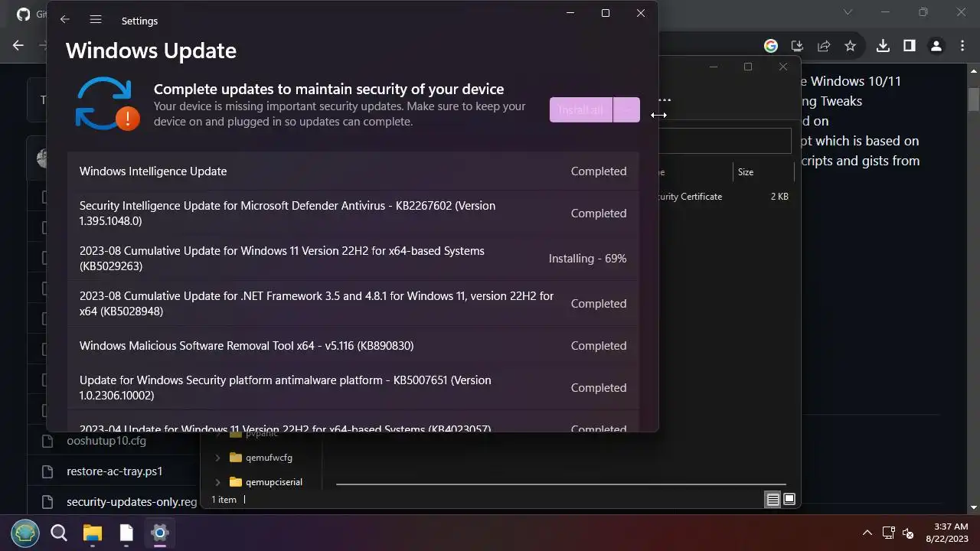This screenshot has width=980, height=551.
Task: Click the File Explorer search field
Action: point(724,141)
